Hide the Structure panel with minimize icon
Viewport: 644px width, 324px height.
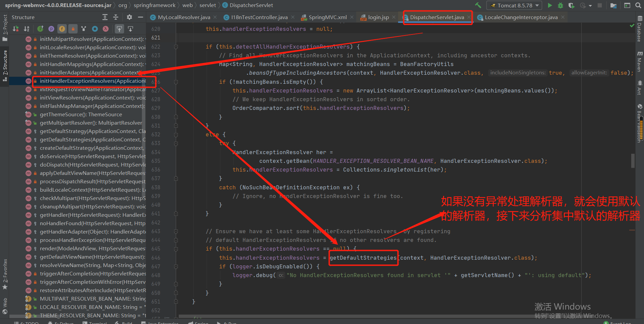coord(141,17)
